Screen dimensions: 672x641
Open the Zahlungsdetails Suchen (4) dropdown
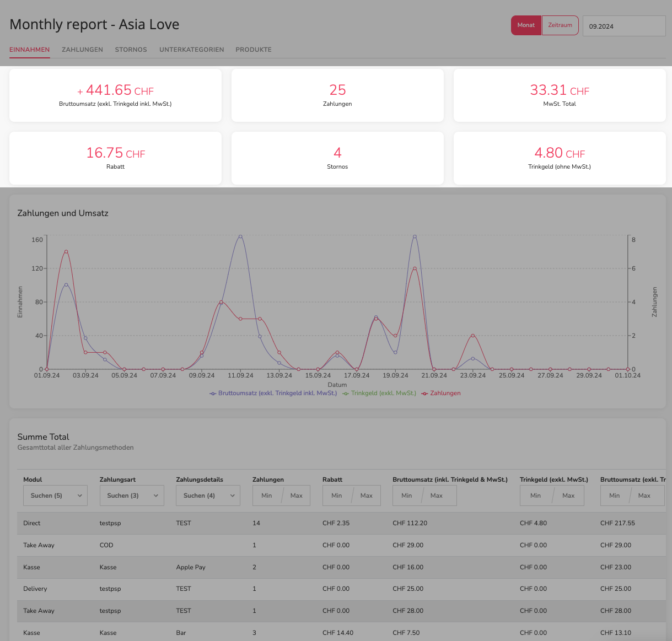point(208,495)
